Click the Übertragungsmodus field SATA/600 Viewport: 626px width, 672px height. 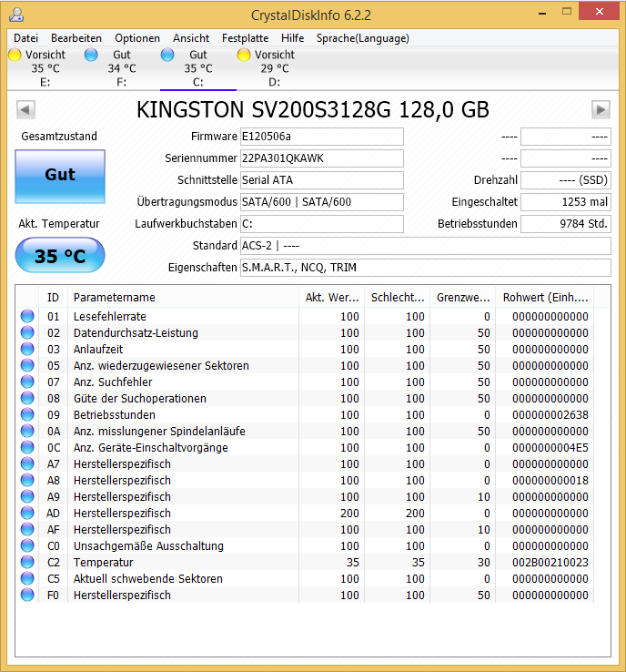click(x=321, y=202)
